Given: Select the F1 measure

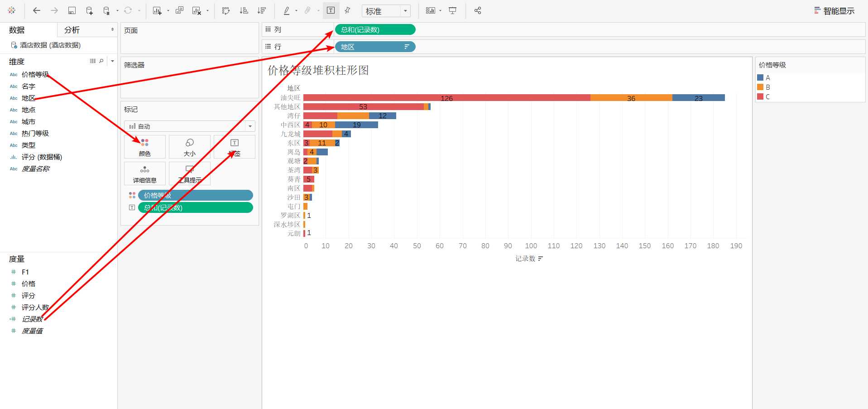Looking at the screenshot, I should [25, 272].
